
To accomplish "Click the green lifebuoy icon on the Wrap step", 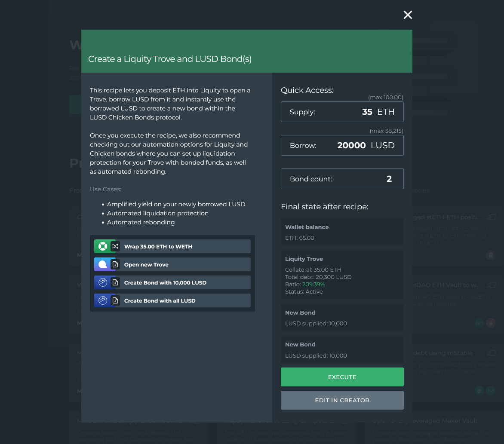I will [x=102, y=246].
